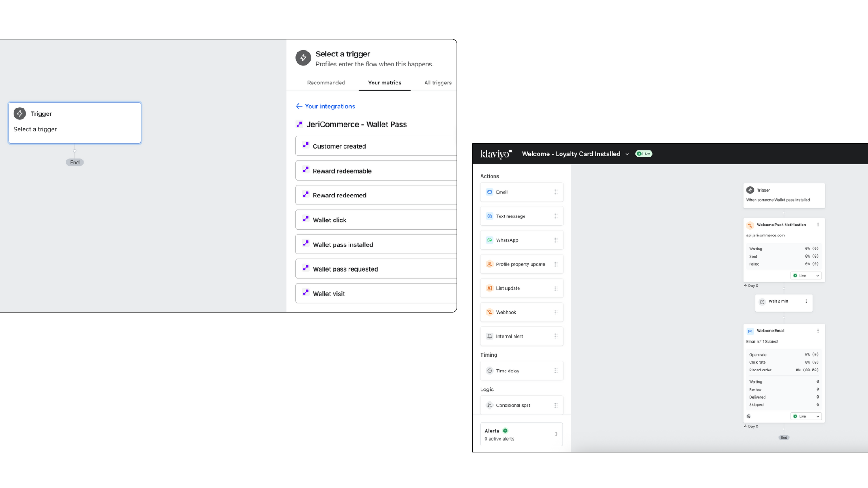
Task: Open Wait 2 min three-dot menu
Action: pyautogui.click(x=806, y=301)
